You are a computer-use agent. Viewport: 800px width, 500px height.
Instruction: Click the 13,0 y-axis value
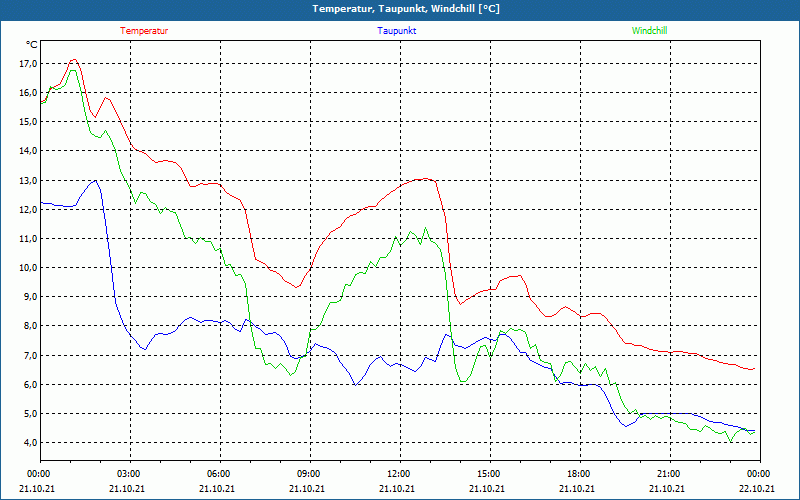(x=28, y=181)
